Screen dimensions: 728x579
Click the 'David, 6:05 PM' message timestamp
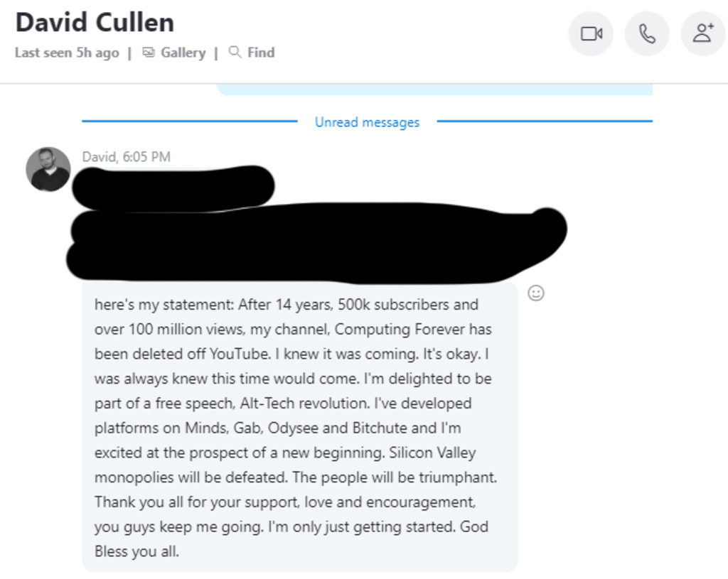pos(127,157)
